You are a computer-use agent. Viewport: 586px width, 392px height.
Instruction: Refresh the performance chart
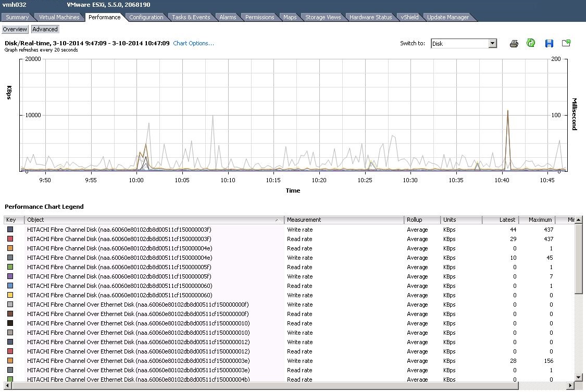point(531,43)
